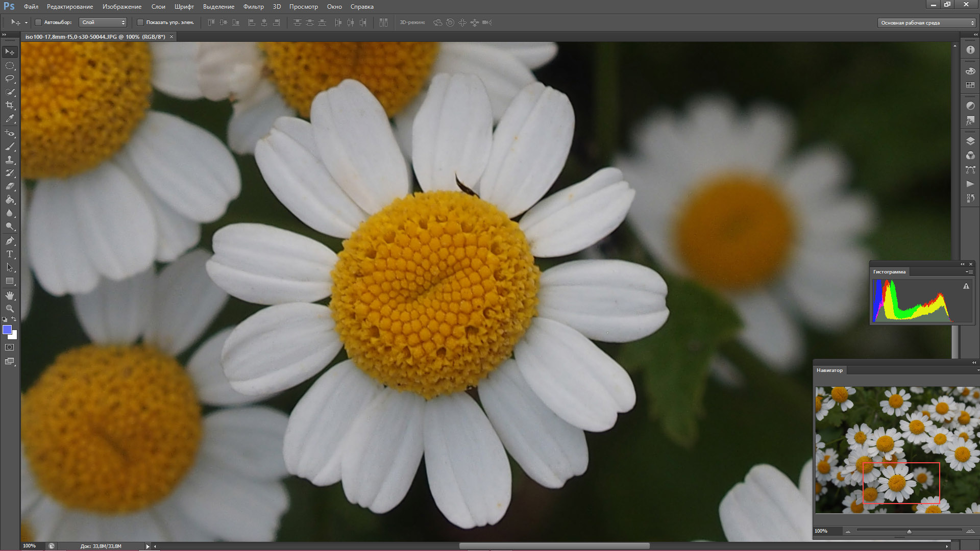Open Основная рабочая среда workspace dropdown

(926, 23)
